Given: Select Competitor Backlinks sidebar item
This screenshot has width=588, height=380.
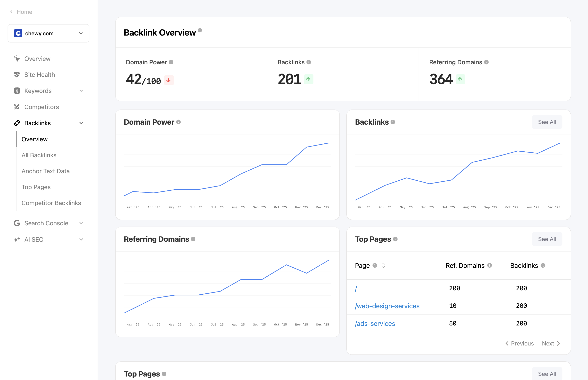Looking at the screenshot, I should [51, 203].
